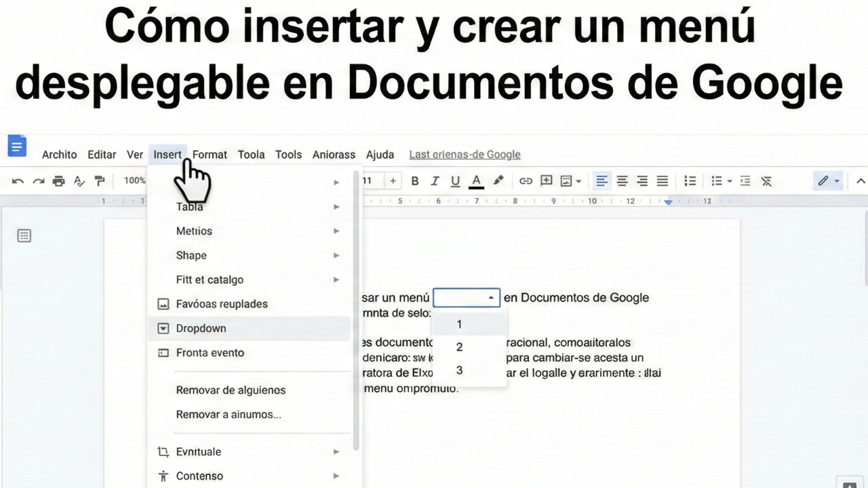Open the text color picker
Image resolution: width=868 pixels, height=488 pixels.
[x=477, y=181]
